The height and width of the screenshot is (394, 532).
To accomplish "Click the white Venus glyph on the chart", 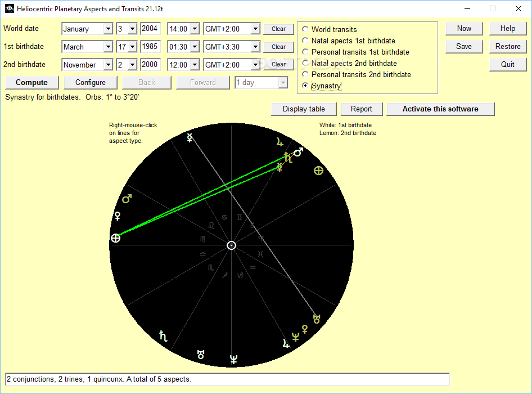I will pos(118,216).
